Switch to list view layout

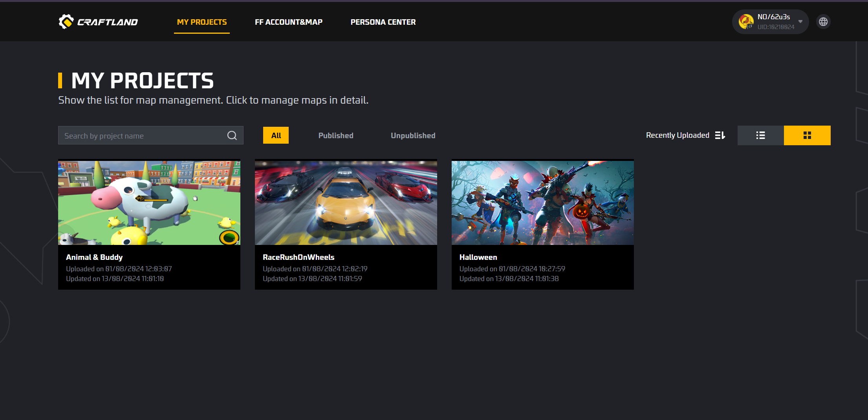coord(760,135)
